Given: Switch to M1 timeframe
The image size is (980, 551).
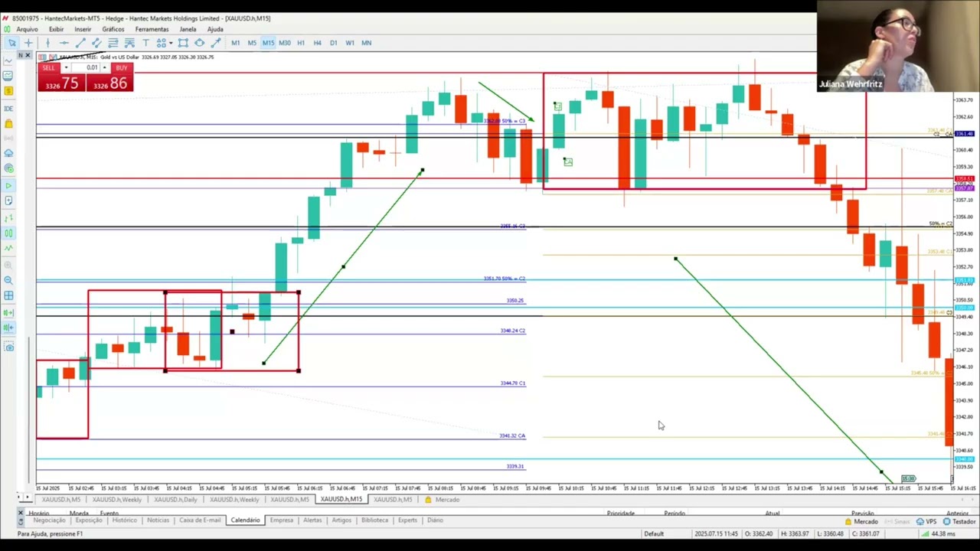Looking at the screenshot, I should (x=235, y=43).
